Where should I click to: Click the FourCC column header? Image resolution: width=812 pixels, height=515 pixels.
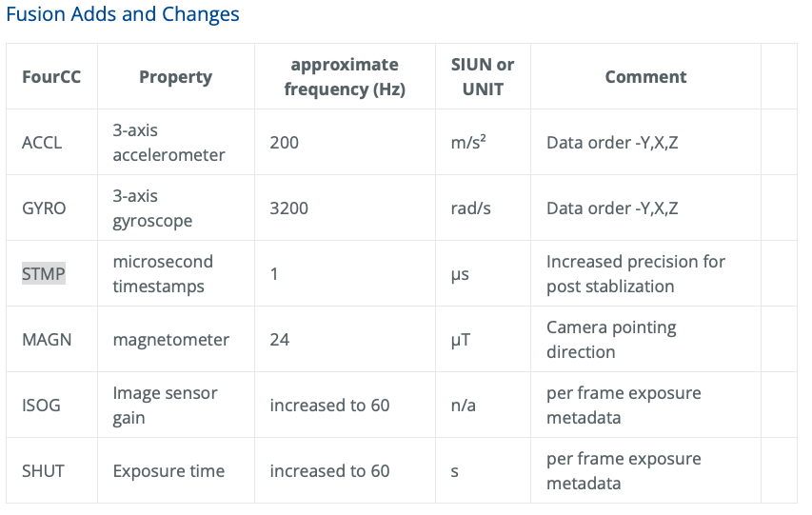click(x=51, y=77)
